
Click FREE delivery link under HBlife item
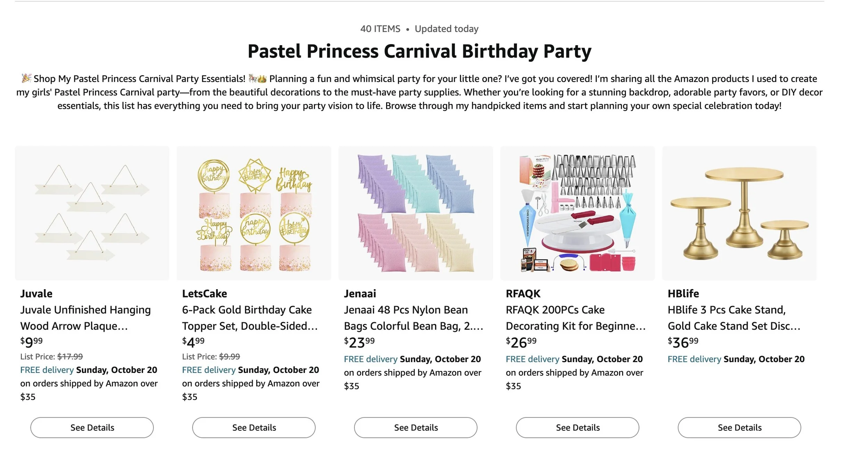tap(694, 359)
